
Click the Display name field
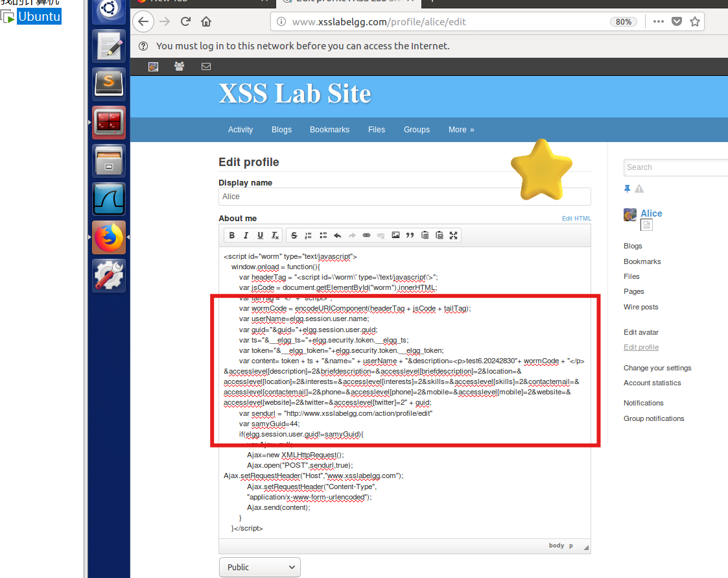coord(405,197)
